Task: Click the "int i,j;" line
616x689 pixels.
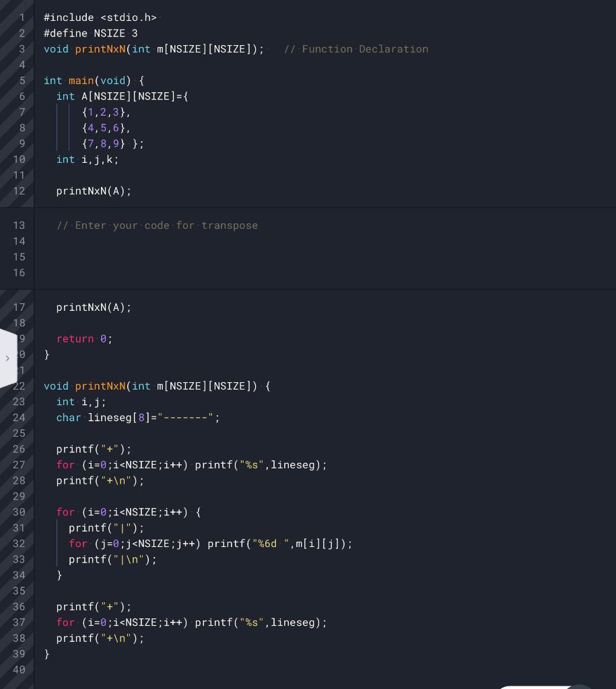Action: pos(81,402)
